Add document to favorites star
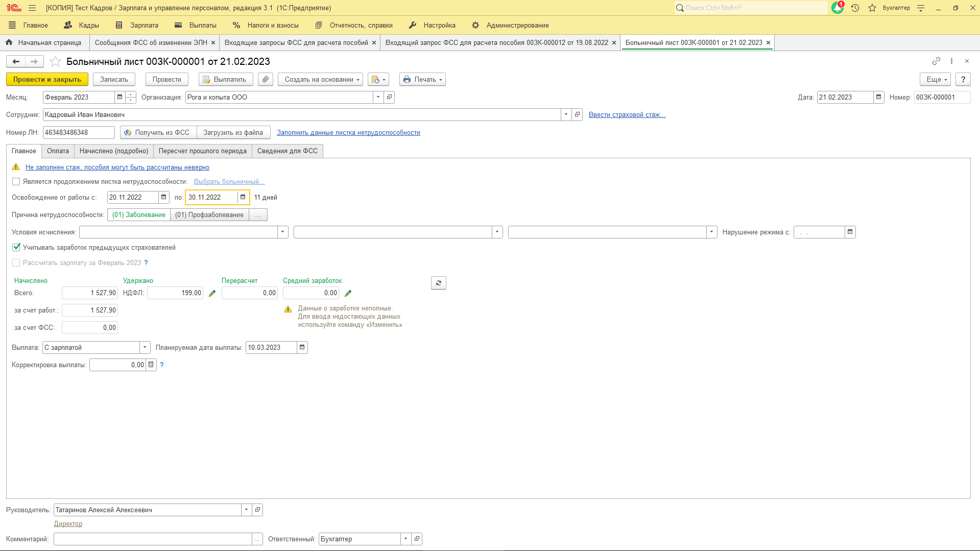This screenshot has height=551, width=980. 56,62
